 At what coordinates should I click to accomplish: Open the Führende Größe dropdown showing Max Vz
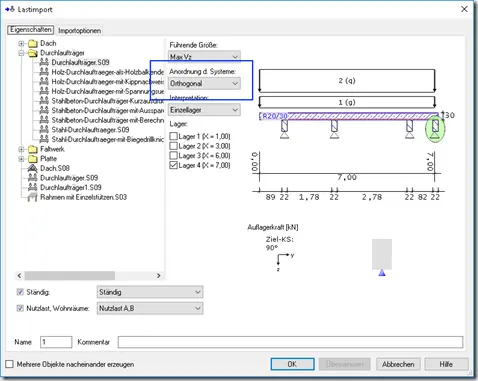click(x=204, y=57)
